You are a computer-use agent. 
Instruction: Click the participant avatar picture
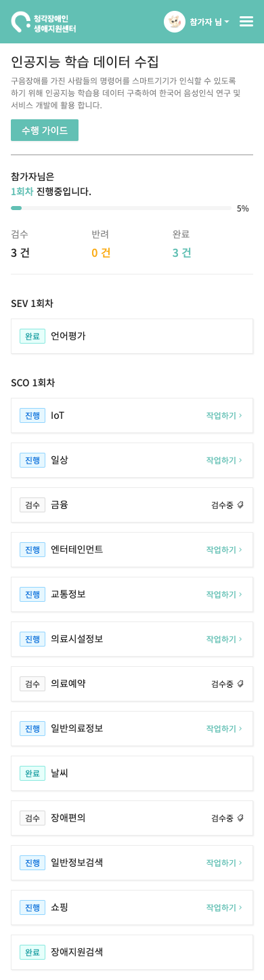tap(175, 22)
